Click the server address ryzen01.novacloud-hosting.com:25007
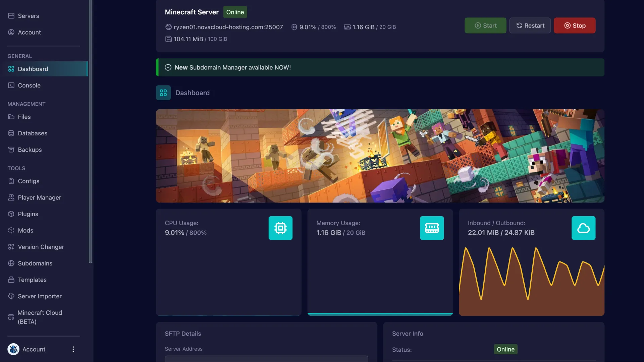This screenshot has height=362, width=644. 228,27
